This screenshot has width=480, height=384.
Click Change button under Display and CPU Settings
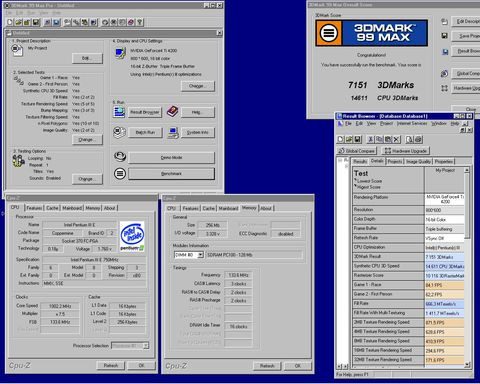pos(198,86)
